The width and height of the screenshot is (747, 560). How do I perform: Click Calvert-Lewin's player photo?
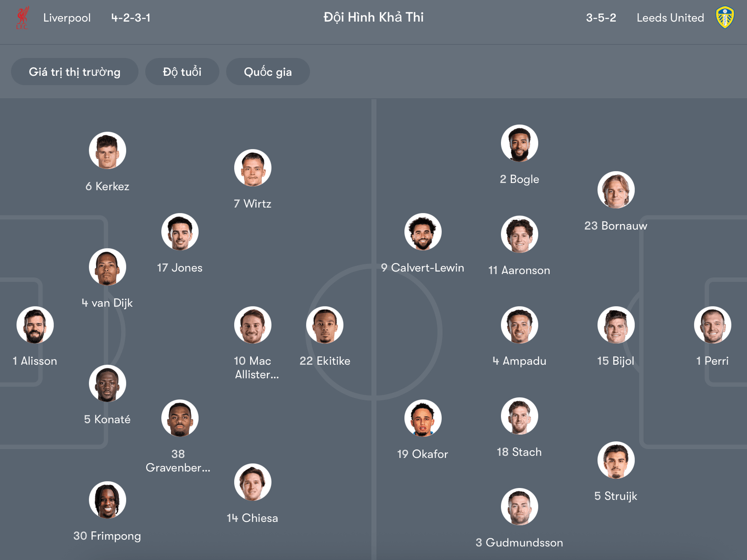coord(422,232)
